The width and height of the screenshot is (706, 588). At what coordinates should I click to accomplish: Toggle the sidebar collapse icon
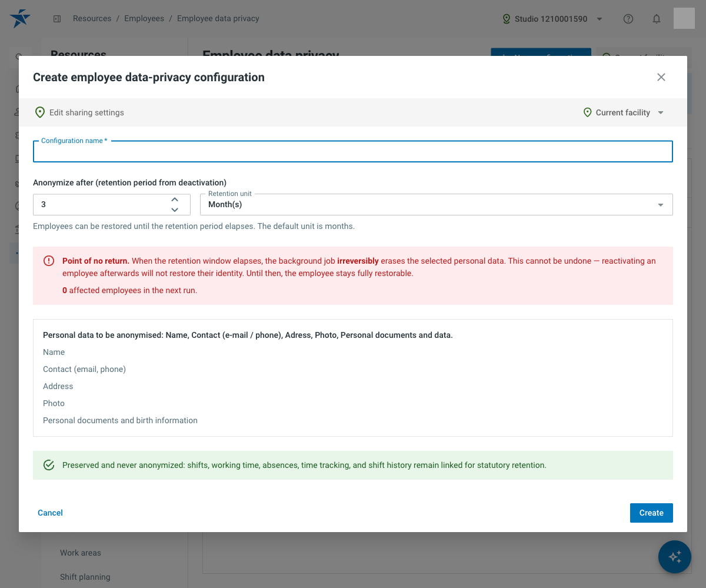coord(57,19)
